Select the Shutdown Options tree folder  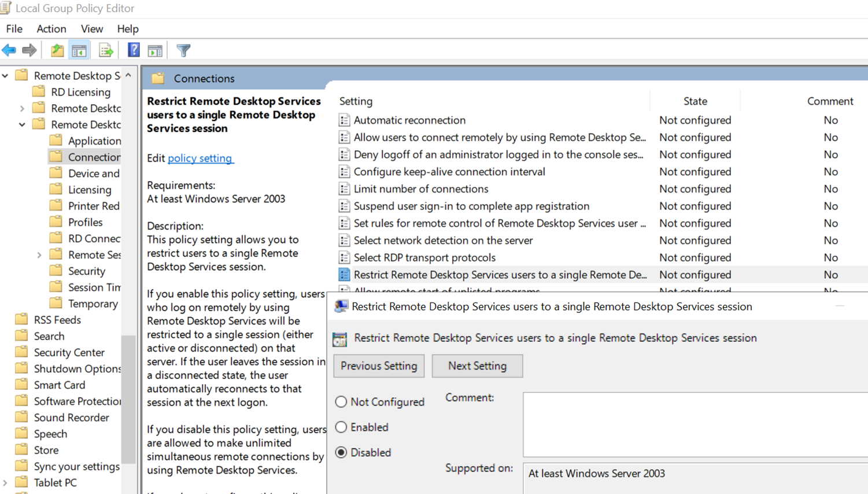pos(77,368)
